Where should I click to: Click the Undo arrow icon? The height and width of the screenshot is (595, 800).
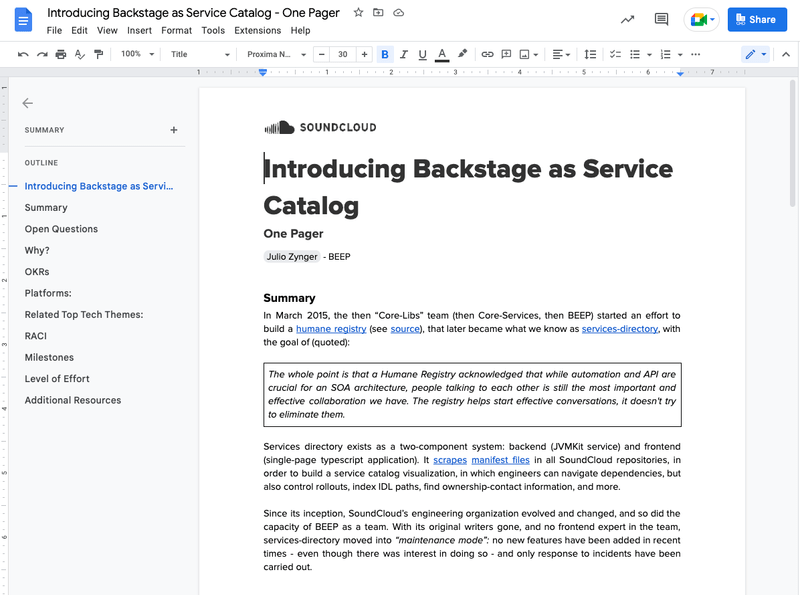click(x=23, y=54)
